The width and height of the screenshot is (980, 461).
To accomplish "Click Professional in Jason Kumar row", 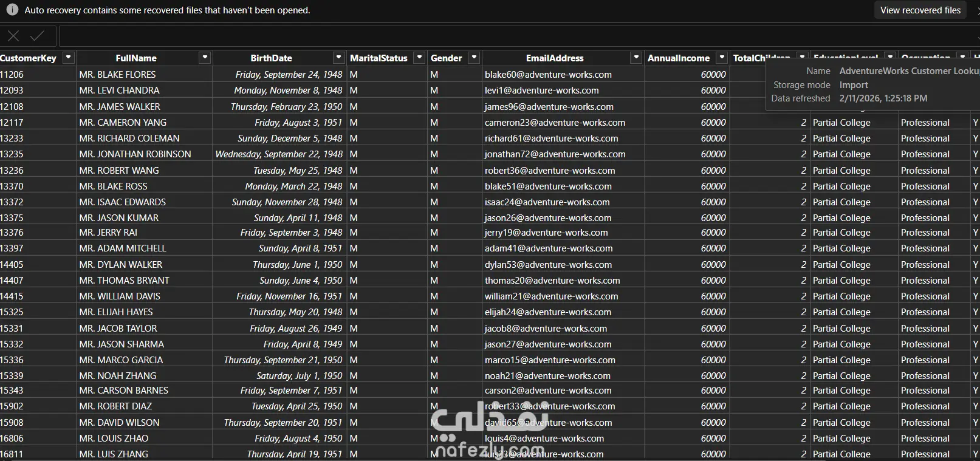I will [925, 217].
